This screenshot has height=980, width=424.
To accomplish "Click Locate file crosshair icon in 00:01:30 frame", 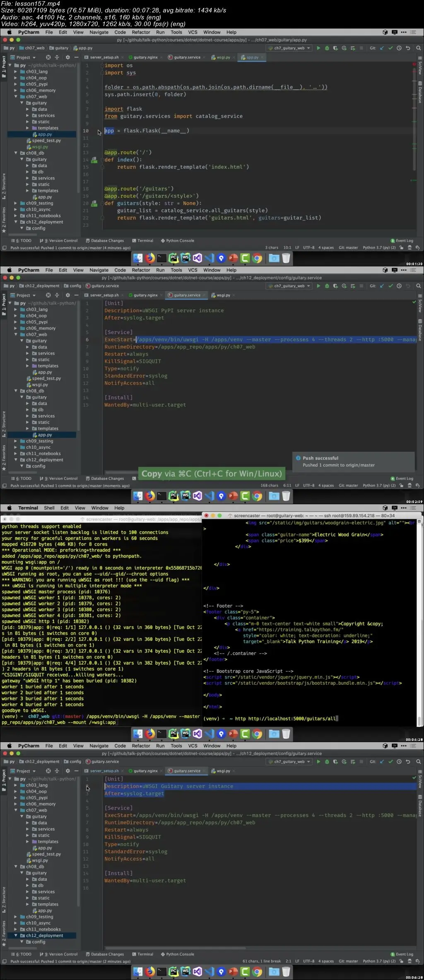I will pyautogui.click(x=48, y=58).
